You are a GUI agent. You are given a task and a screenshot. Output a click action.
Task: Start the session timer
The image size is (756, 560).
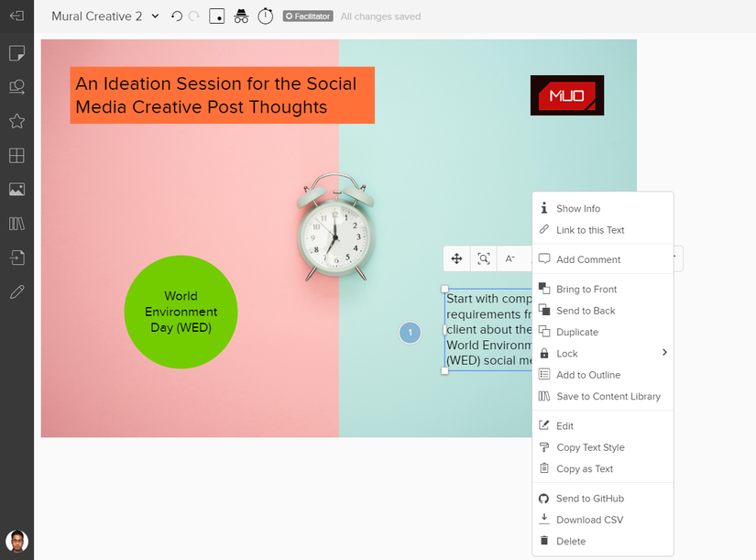(x=265, y=16)
